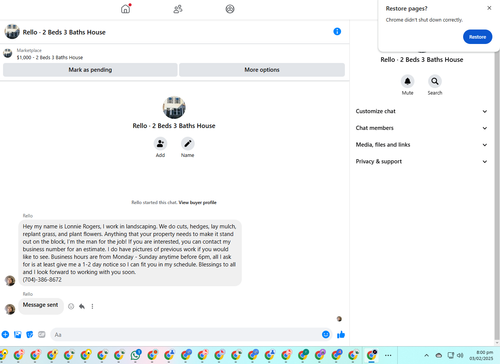This screenshot has height=364, width=500.
Task: Open more actions plus icon in composer
Action: (5, 334)
